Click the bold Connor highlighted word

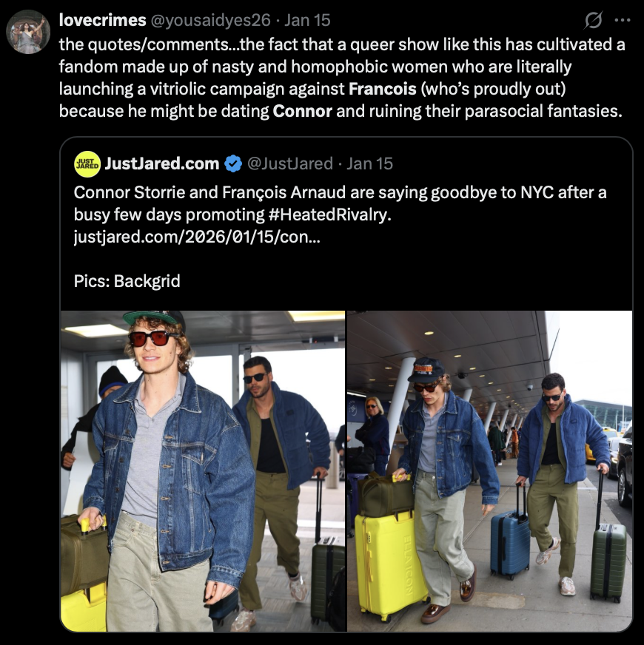tap(302, 111)
